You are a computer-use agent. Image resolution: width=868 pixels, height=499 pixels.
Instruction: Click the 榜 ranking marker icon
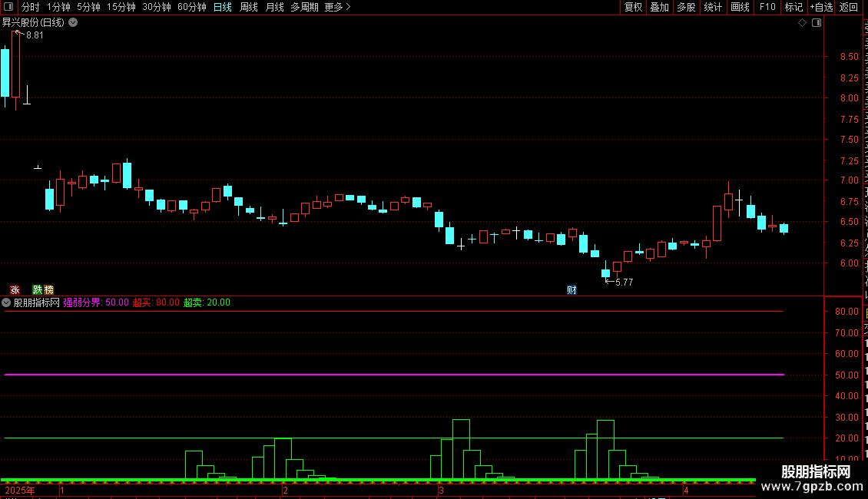[x=48, y=290]
